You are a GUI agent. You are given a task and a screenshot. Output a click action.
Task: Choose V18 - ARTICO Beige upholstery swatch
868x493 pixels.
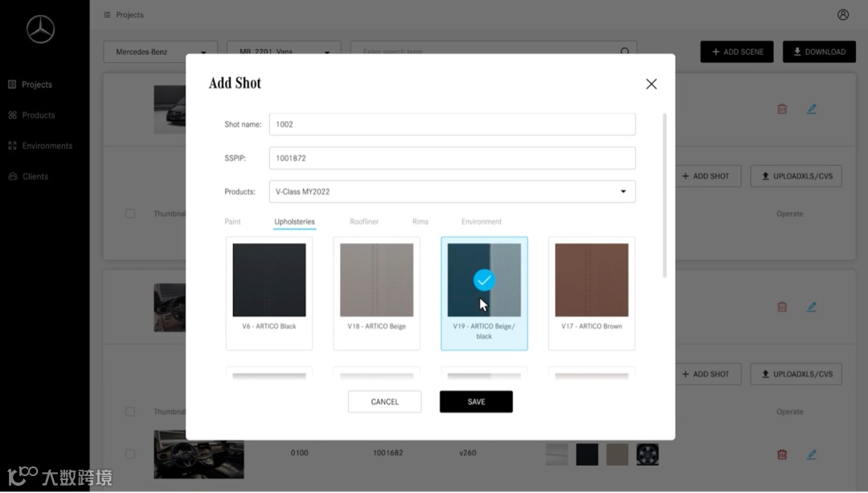[x=376, y=294]
